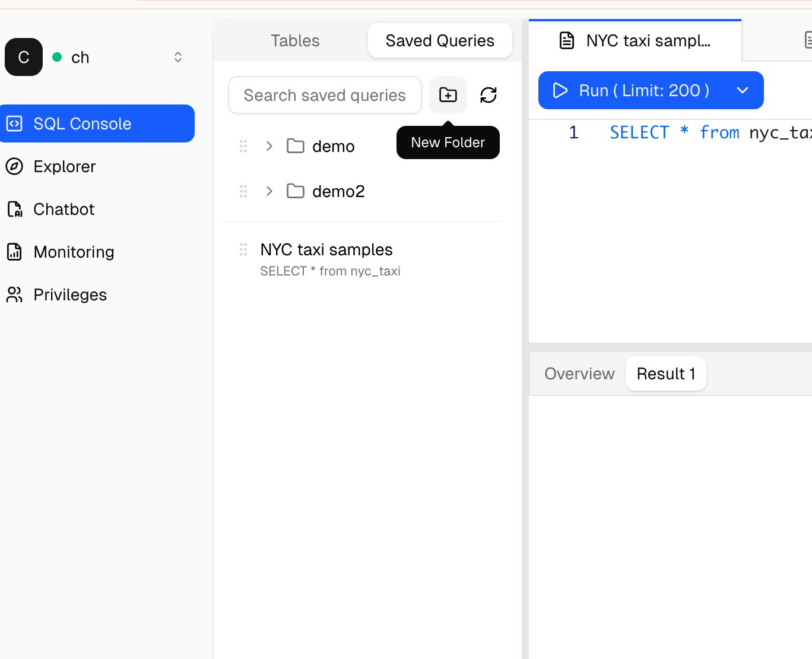Go to the Monitoring section

(74, 252)
